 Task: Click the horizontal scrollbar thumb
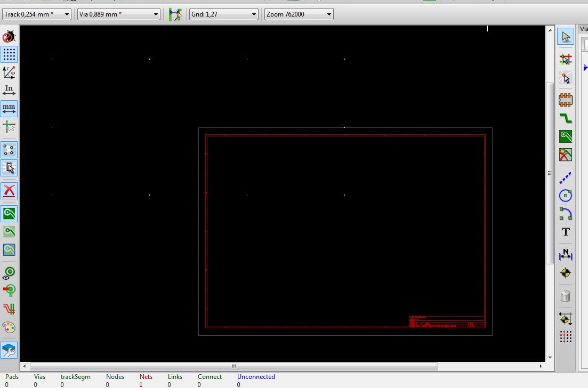click(233, 367)
